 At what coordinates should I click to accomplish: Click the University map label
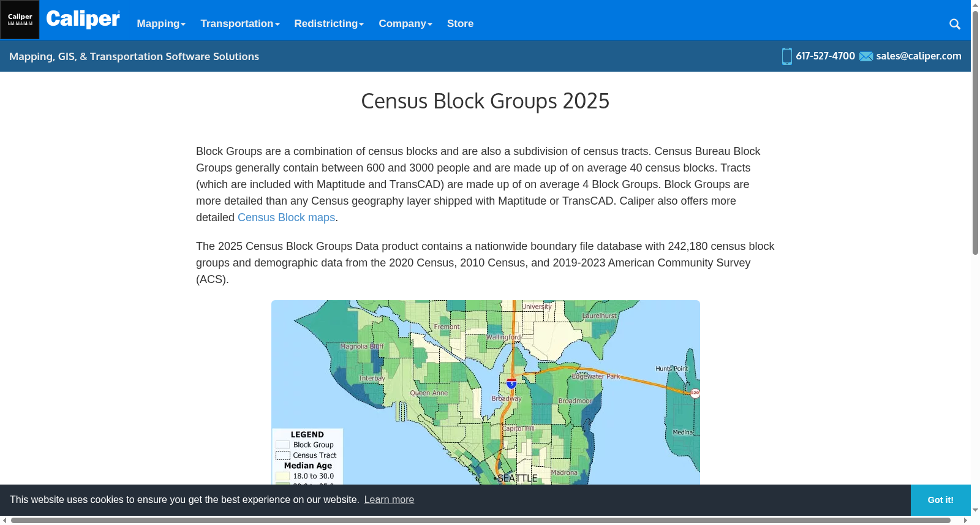point(537,306)
